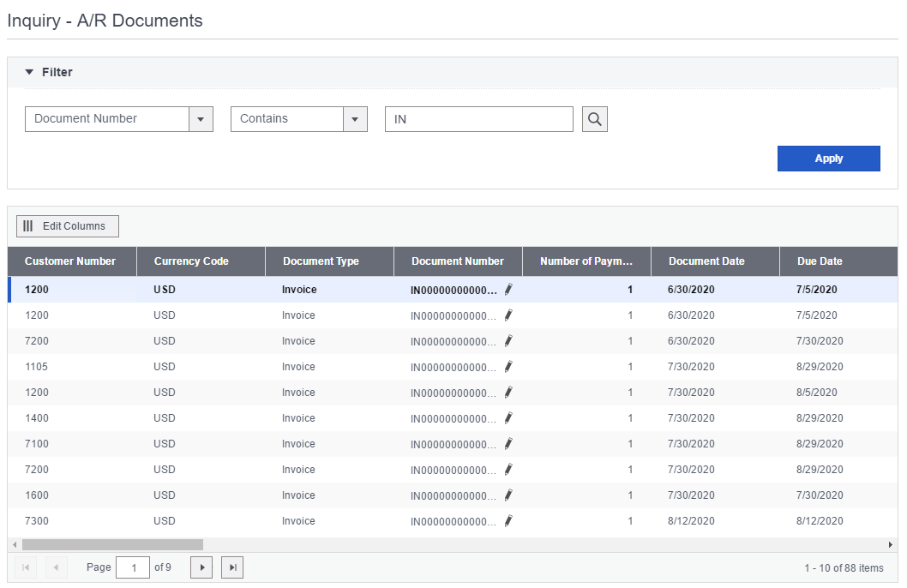Click pencil icon in customer 1400 row
Viewport: 907px width, 588px height.
[508, 418]
